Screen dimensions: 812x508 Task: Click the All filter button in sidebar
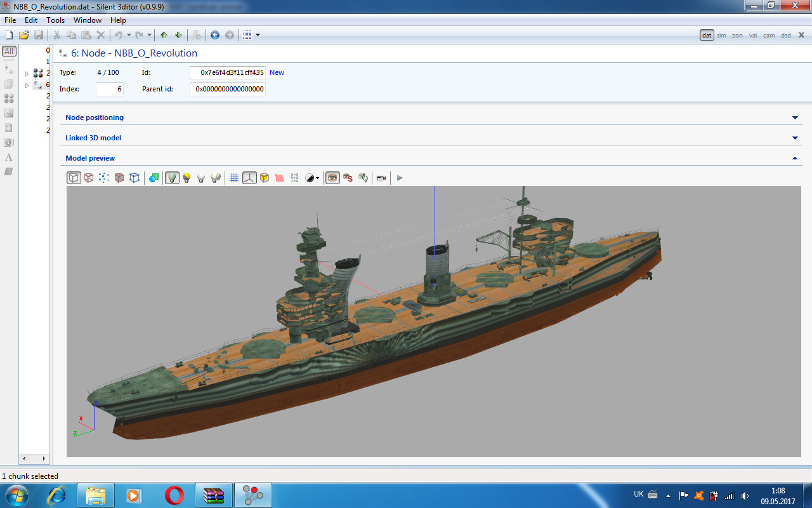(x=9, y=51)
